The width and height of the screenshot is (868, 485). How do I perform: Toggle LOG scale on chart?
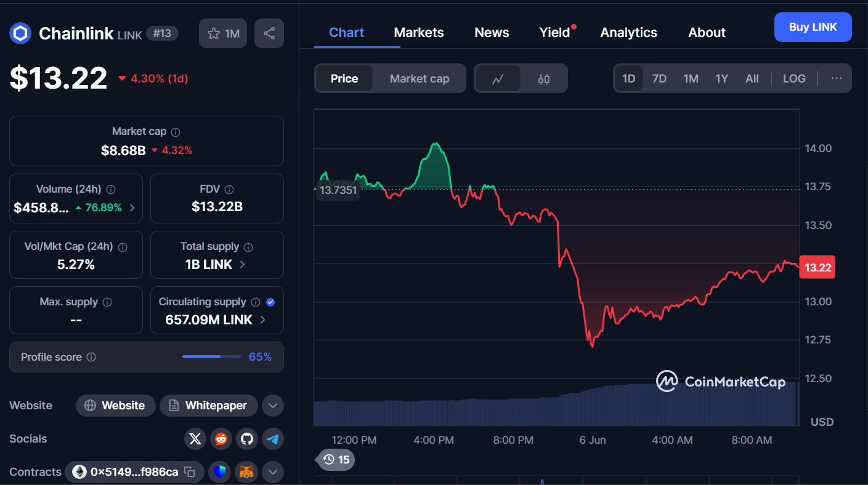pyautogui.click(x=794, y=78)
